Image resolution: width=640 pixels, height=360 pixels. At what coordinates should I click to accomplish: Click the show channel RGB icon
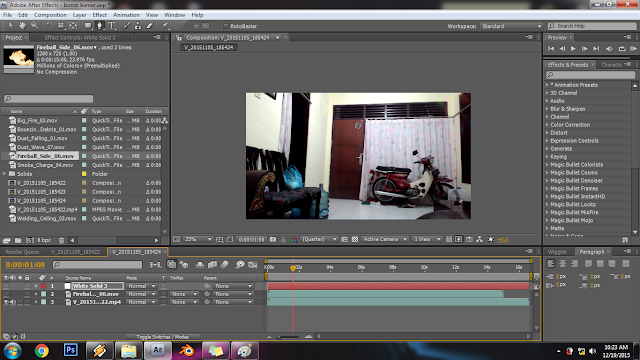(293, 240)
